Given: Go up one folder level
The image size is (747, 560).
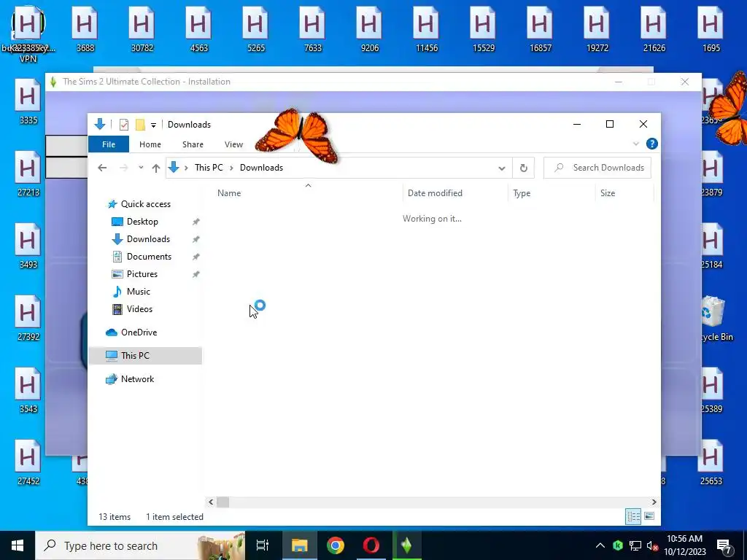Looking at the screenshot, I should click(156, 168).
